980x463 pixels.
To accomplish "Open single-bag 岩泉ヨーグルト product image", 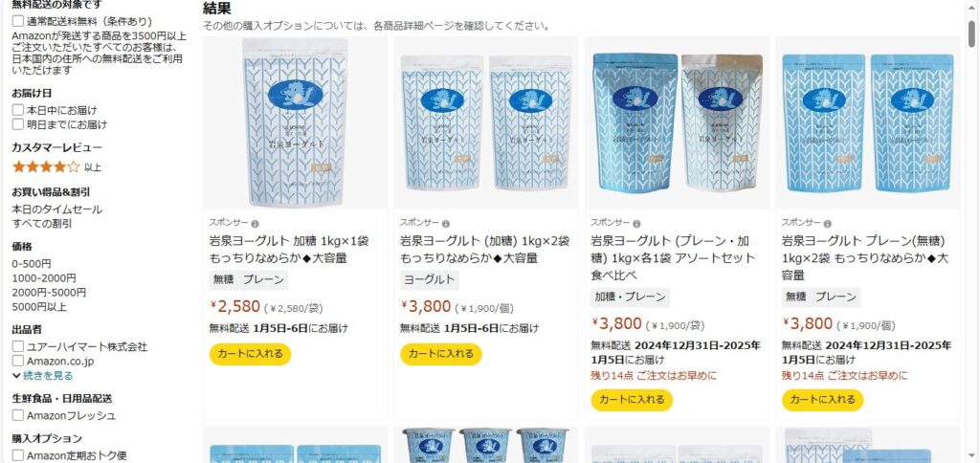I will tap(295, 123).
